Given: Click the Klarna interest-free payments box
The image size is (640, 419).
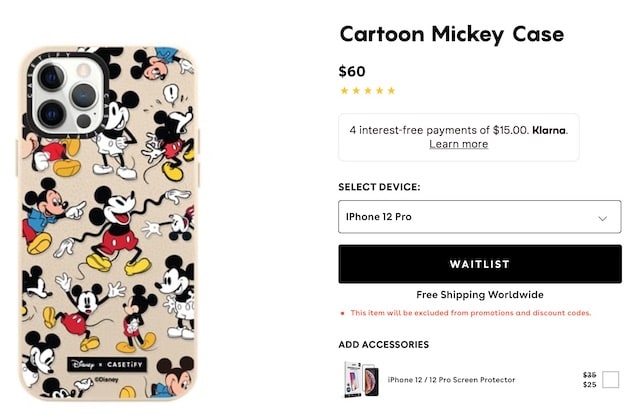Looking at the screenshot, I should click(458, 137).
